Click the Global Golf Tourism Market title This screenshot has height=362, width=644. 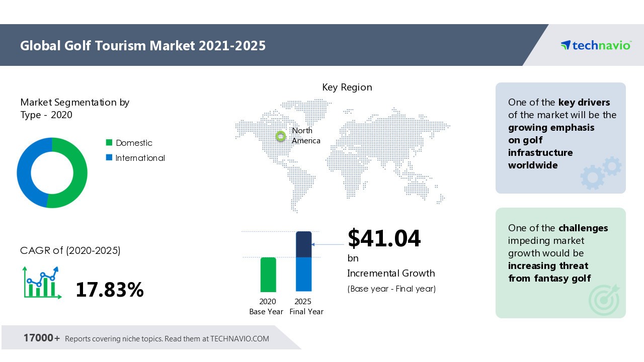[143, 46]
